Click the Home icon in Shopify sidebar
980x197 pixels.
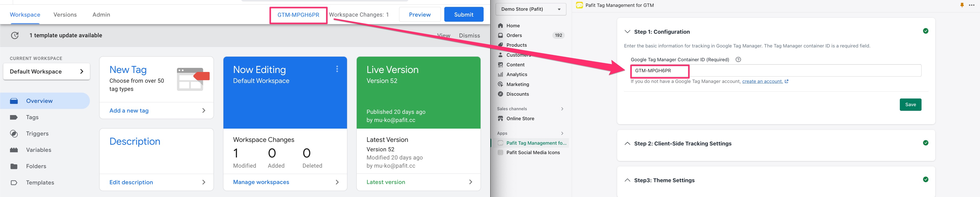pyautogui.click(x=501, y=26)
